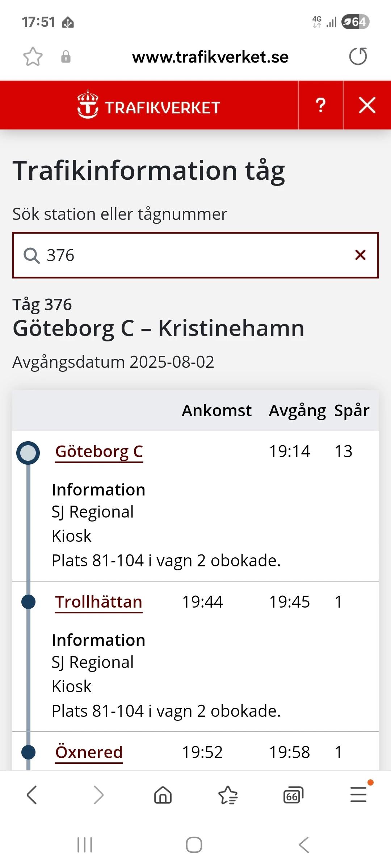This screenshot has width=391, height=868.
Task: Tap the bookmark star in address bar
Action: click(x=33, y=57)
